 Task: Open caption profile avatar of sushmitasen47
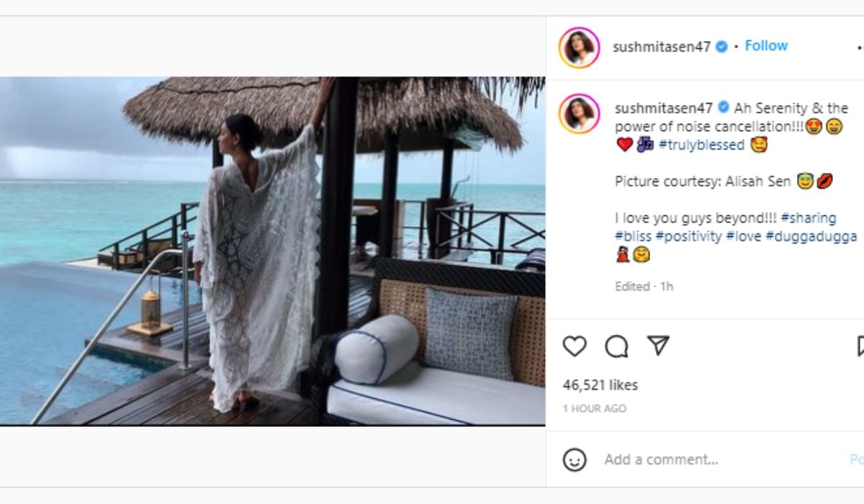click(x=579, y=114)
